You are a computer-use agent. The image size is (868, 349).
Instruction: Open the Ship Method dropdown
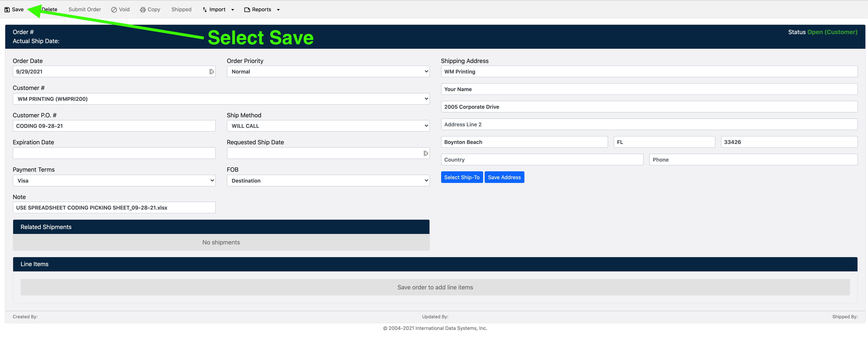328,126
